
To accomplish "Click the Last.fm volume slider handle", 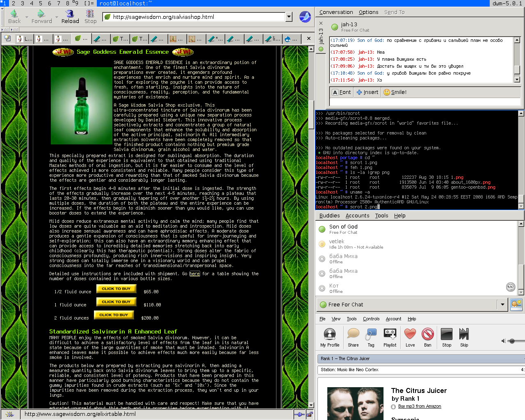I will [x=511, y=341].
